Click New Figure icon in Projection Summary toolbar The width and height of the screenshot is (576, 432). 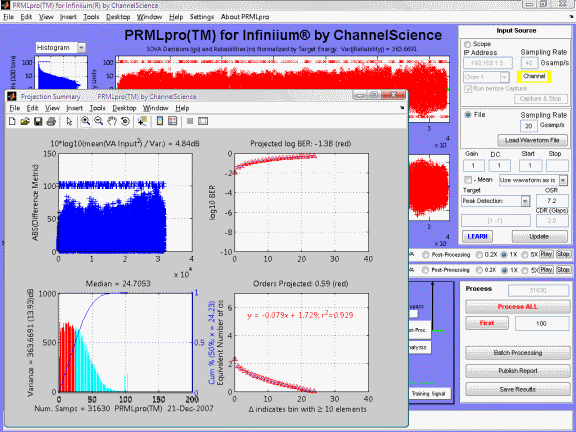coord(12,121)
